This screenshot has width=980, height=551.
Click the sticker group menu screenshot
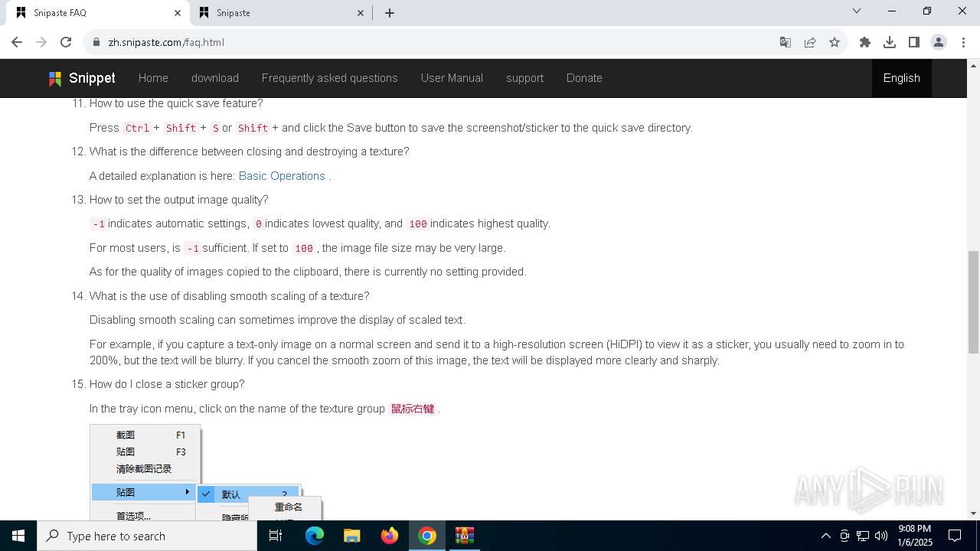click(206, 472)
